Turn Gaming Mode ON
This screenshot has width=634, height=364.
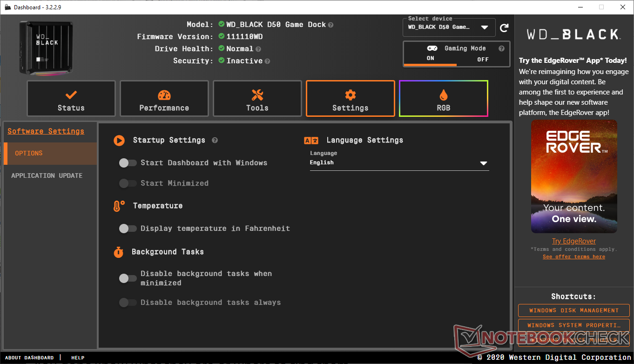pyautogui.click(x=430, y=59)
